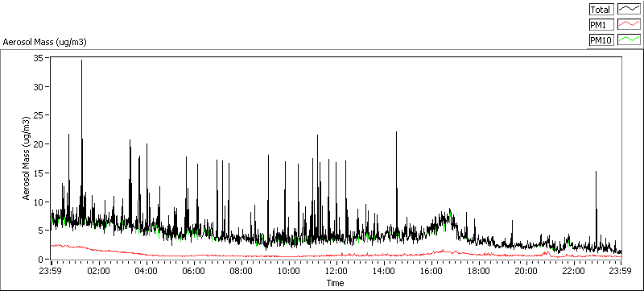Click the 25 value on y-axis

point(39,115)
